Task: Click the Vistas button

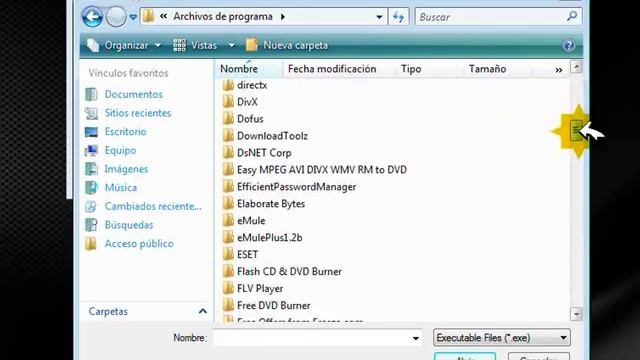Action: pos(195,45)
